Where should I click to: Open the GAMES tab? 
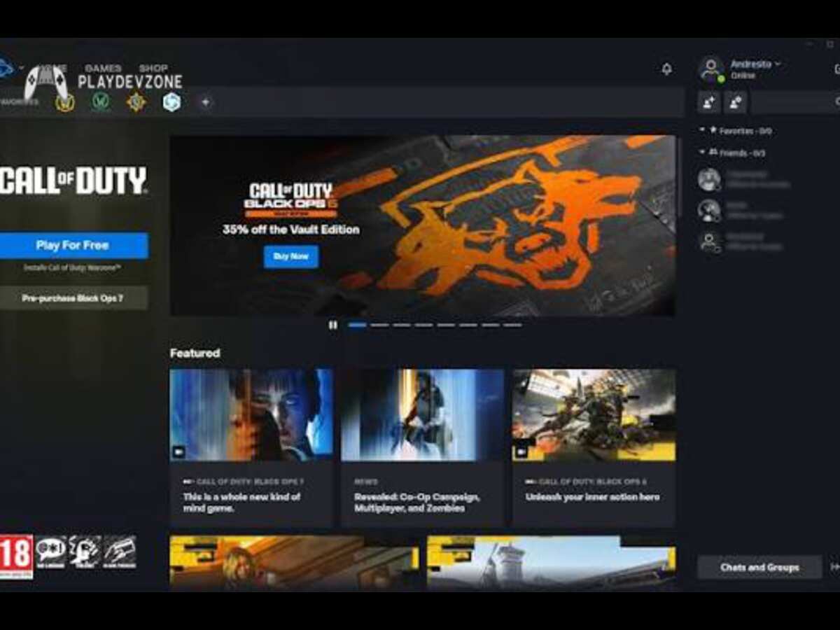(103, 68)
